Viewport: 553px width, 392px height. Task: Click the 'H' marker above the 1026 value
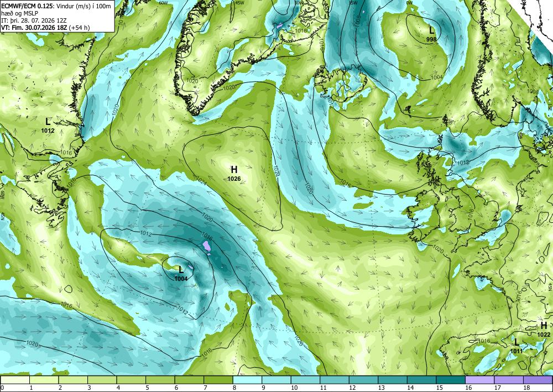click(x=234, y=170)
